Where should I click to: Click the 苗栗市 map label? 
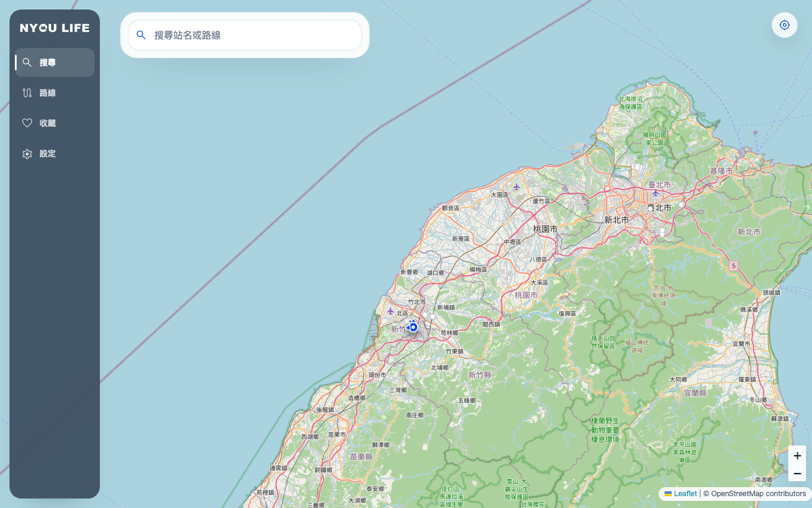336,435
